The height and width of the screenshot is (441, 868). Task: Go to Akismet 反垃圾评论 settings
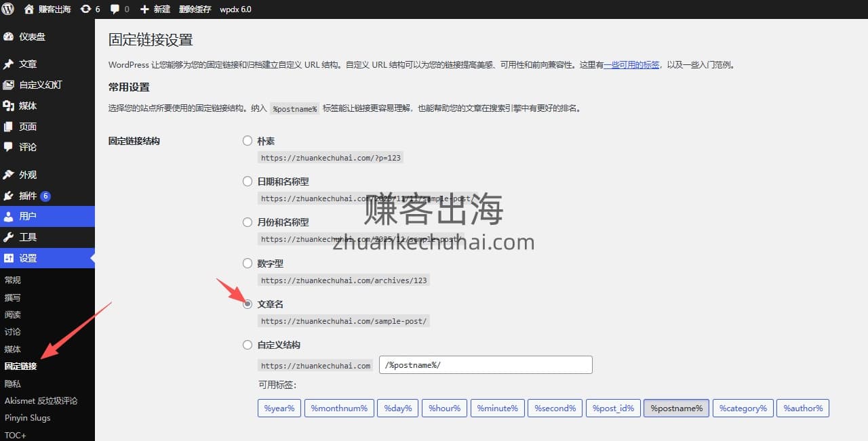click(x=41, y=400)
